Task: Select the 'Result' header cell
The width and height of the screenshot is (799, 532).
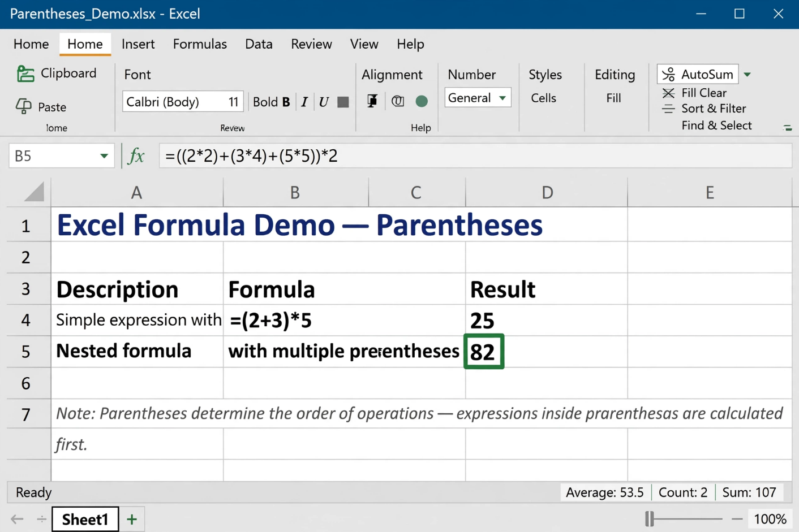Action: click(x=547, y=289)
